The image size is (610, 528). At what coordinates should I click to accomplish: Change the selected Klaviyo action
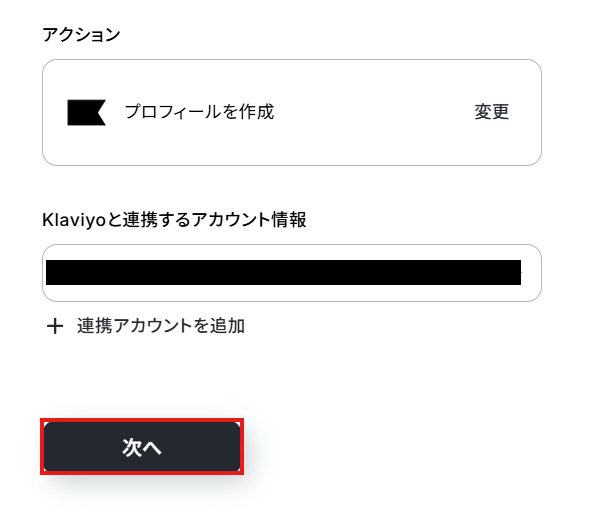click(x=491, y=112)
